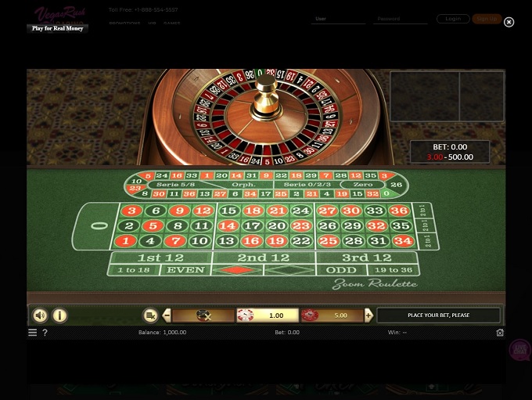Select the Serie 0/2/3 racetrack bet
The image size is (532, 400).
click(307, 185)
